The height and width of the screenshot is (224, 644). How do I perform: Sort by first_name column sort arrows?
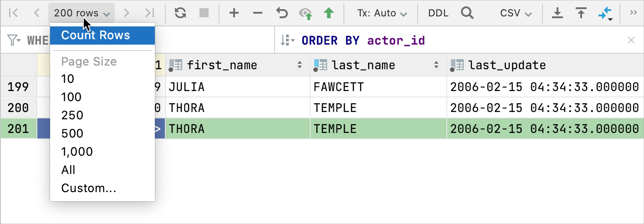[x=300, y=65]
